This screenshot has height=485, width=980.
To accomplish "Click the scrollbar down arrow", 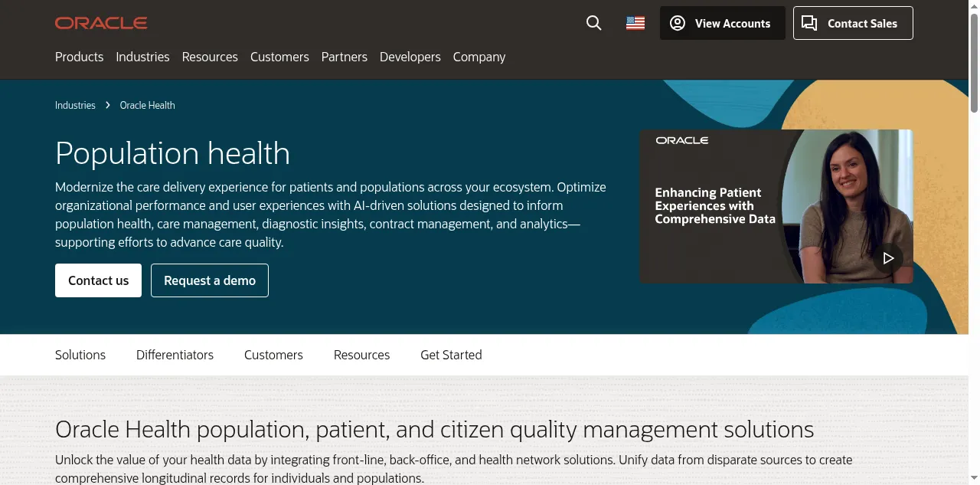I will (974, 479).
